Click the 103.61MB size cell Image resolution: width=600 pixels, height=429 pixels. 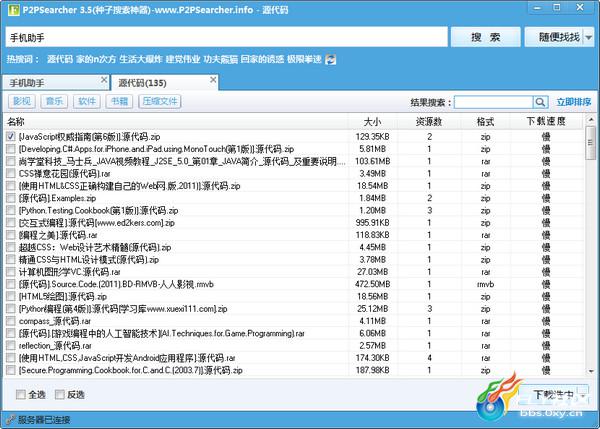(x=373, y=161)
